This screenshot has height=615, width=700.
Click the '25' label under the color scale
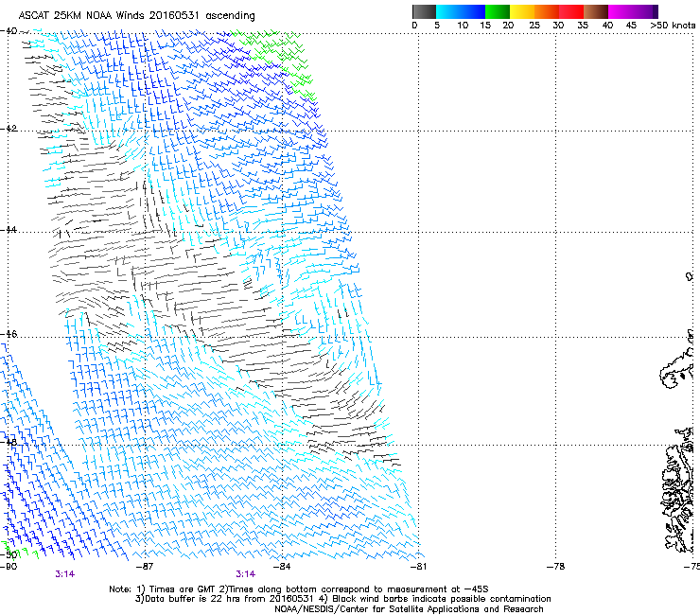pyautogui.click(x=534, y=26)
